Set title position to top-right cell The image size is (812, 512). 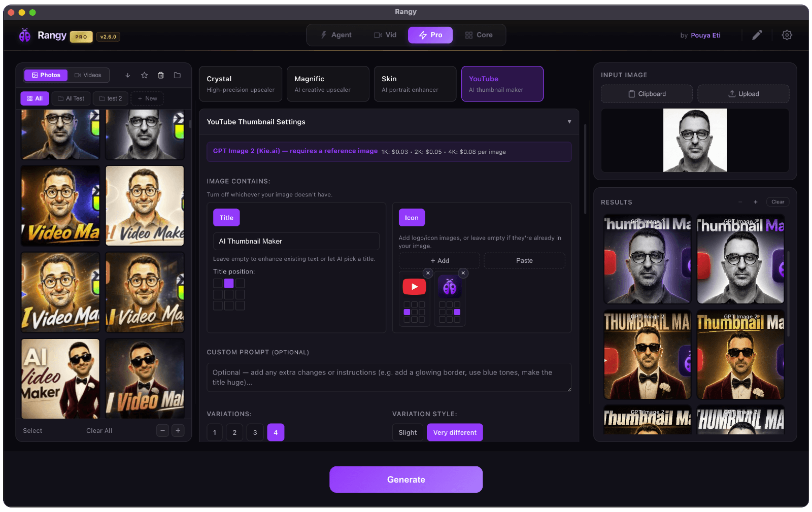click(240, 283)
